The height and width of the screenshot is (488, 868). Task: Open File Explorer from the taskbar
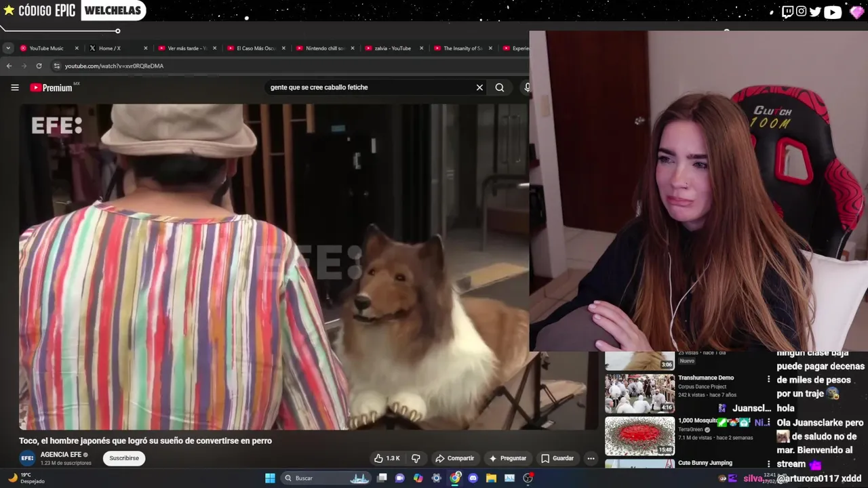pyautogui.click(x=491, y=478)
